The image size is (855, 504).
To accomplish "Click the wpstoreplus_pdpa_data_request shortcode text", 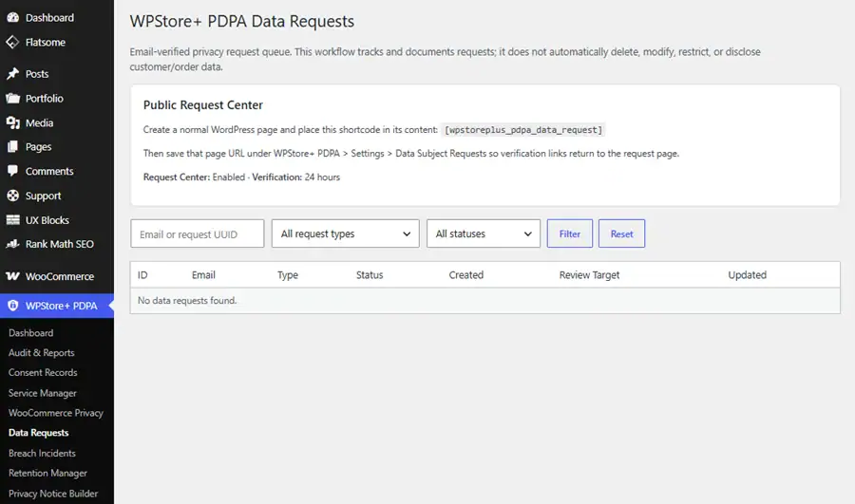I will (523, 130).
